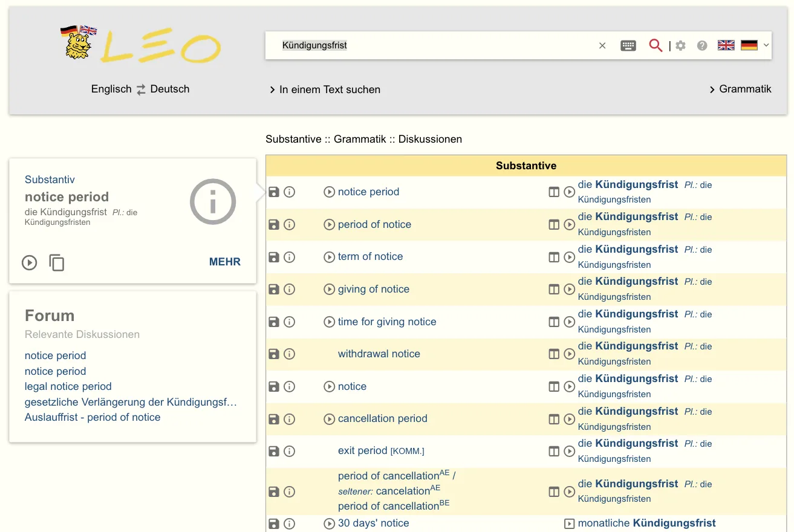Play English audio for 'term of notice'

click(329, 257)
